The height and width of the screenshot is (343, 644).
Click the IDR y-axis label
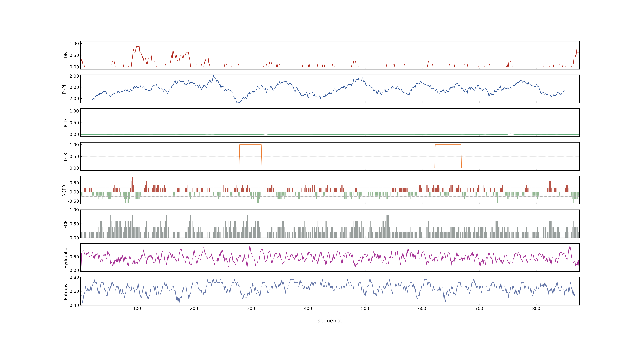click(x=66, y=55)
